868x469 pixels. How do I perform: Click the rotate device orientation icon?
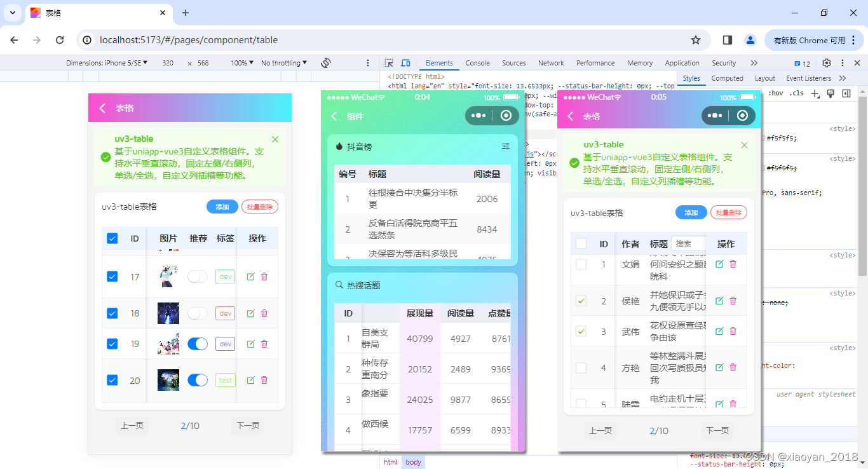[x=326, y=63]
